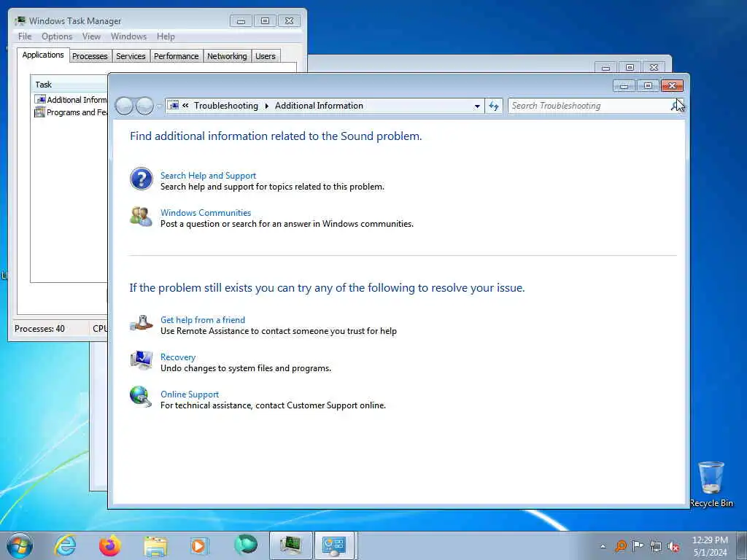Click the Task Manager title bar icon
The width and height of the screenshot is (747, 560).
[x=20, y=21]
